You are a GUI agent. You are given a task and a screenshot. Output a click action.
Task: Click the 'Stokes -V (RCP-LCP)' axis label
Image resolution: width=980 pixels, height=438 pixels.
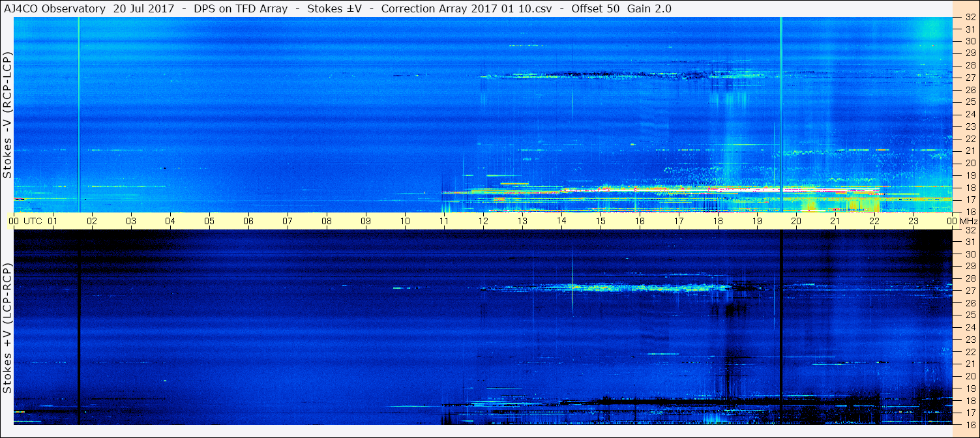tap(8, 115)
